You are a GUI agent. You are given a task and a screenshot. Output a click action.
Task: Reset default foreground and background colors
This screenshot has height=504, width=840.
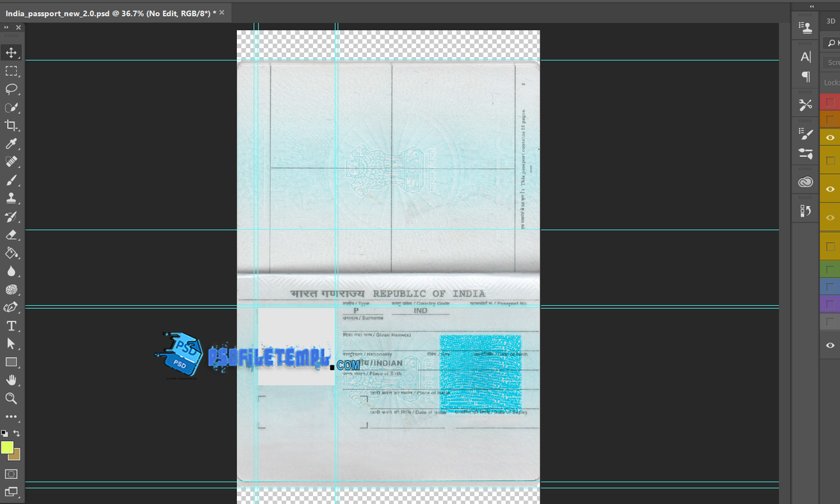(5, 433)
